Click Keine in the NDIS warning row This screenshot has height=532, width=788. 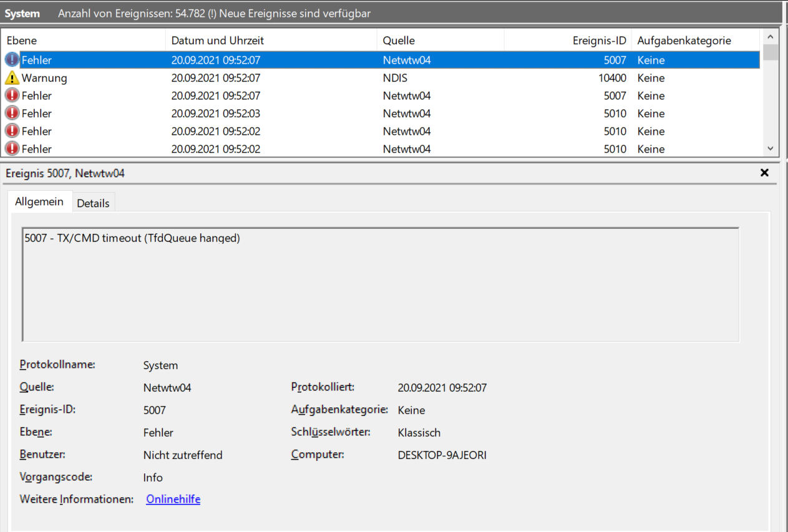[651, 78]
